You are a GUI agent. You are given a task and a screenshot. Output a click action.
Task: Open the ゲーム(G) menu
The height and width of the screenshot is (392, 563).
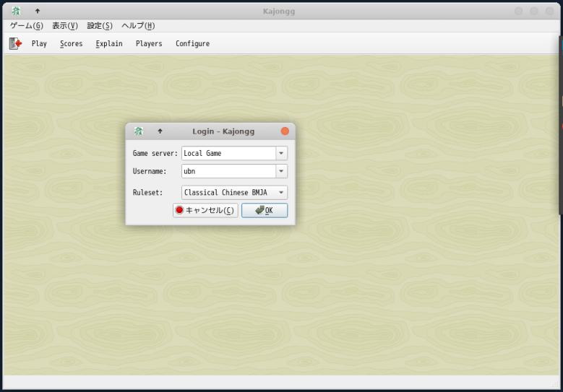point(27,26)
